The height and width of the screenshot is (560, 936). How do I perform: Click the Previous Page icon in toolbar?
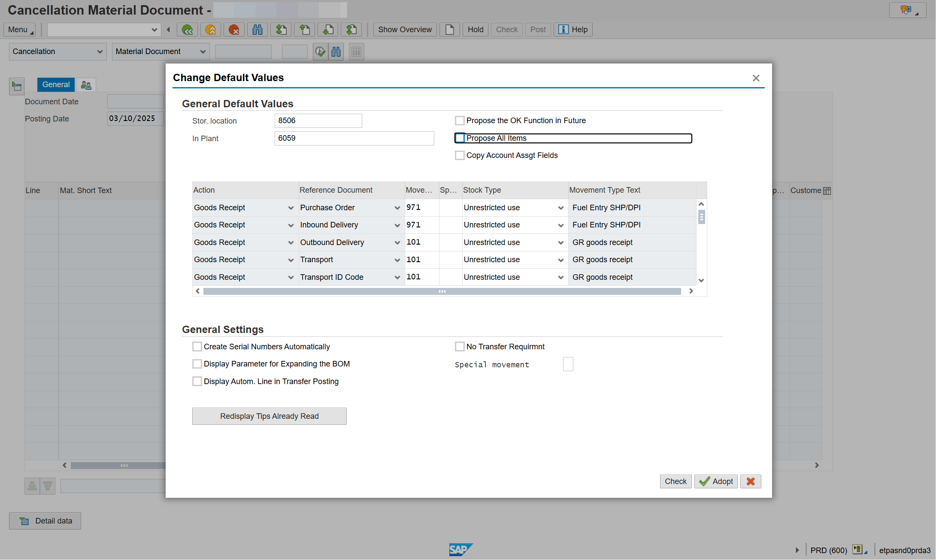[x=304, y=30]
